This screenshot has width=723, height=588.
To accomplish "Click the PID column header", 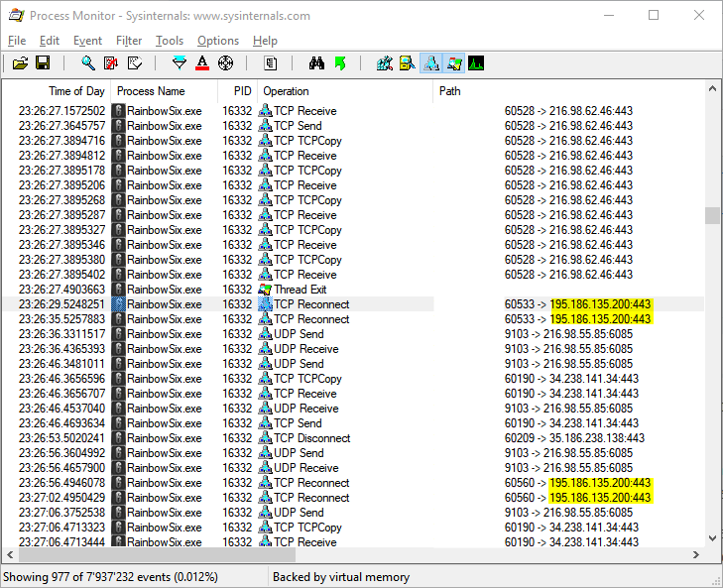I will coord(237,91).
